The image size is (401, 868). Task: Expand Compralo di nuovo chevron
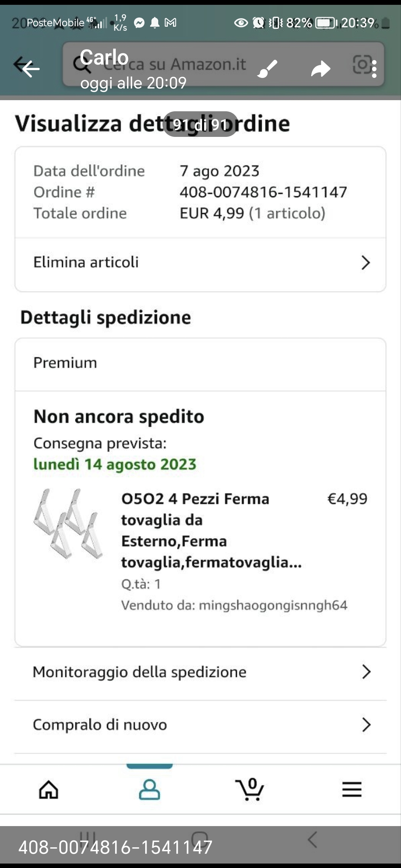(366, 724)
